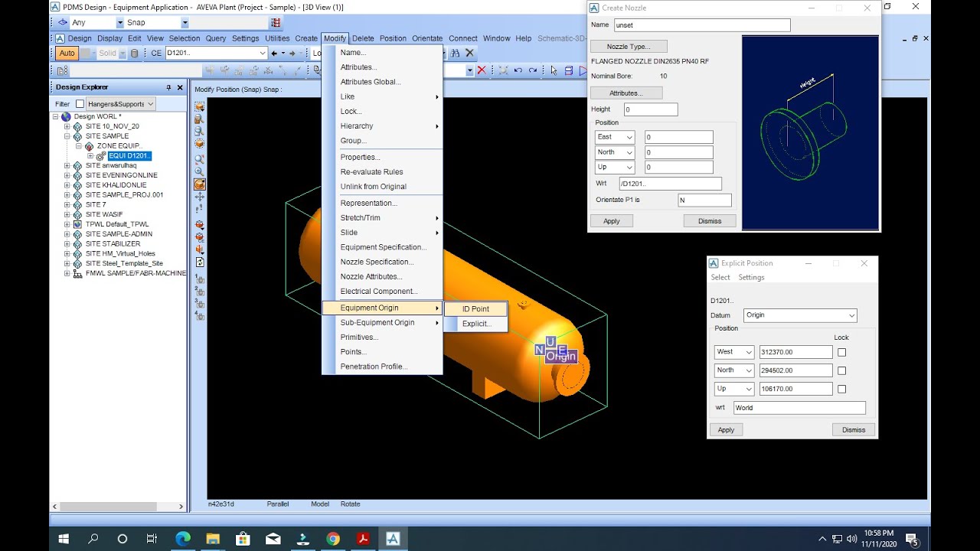The width and height of the screenshot is (980, 551).
Task: Open File Explorer from taskbar
Action: pos(213,539)
